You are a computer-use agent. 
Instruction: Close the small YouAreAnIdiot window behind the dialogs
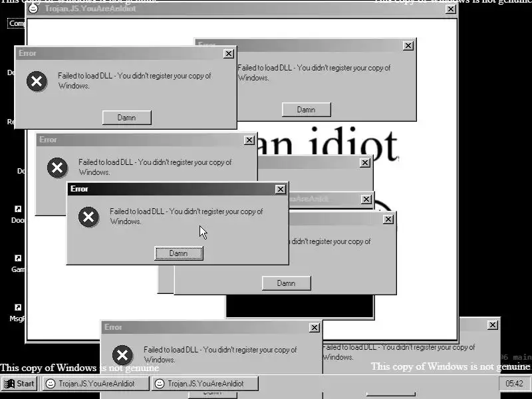tap(366, 199)
